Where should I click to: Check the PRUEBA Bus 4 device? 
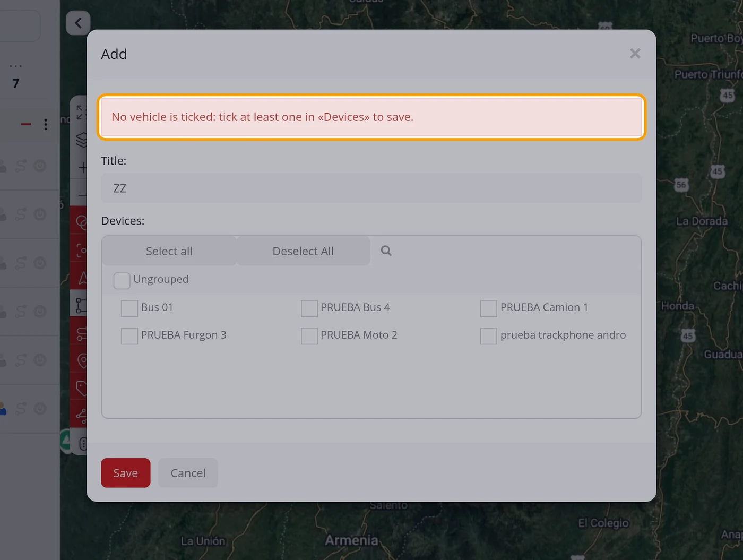pyautogui.click(x=309, y=308)
